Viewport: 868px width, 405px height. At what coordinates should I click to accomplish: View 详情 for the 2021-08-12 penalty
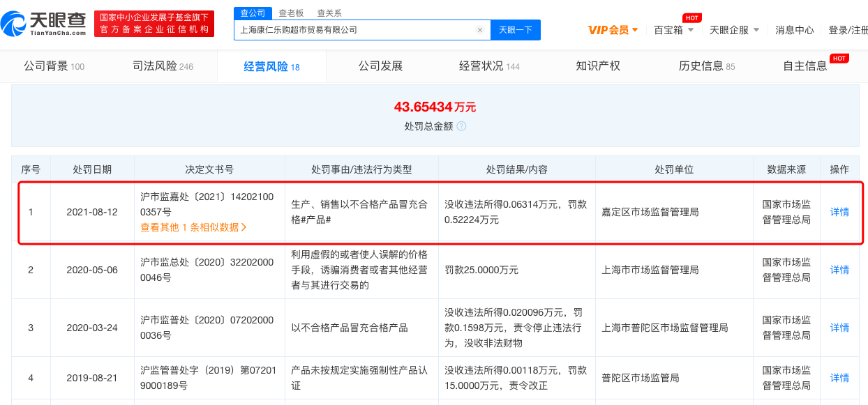[839, 212]
